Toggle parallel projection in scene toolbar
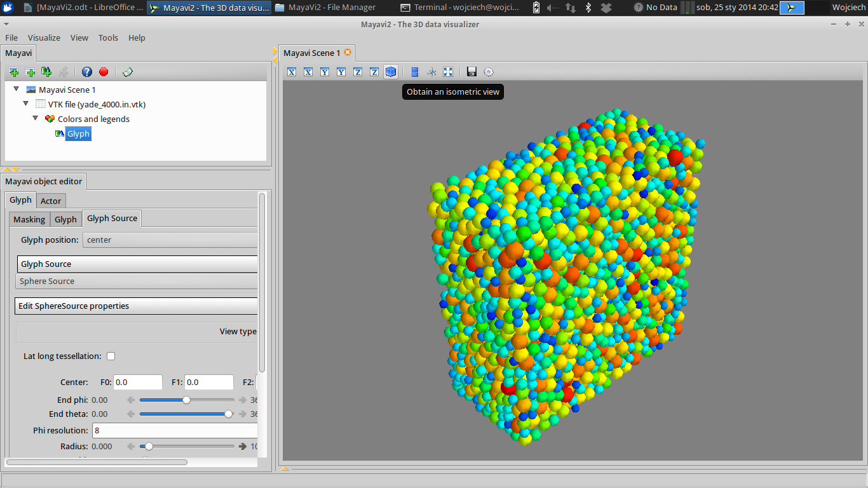The image size is (868, 488). point(415,72)
